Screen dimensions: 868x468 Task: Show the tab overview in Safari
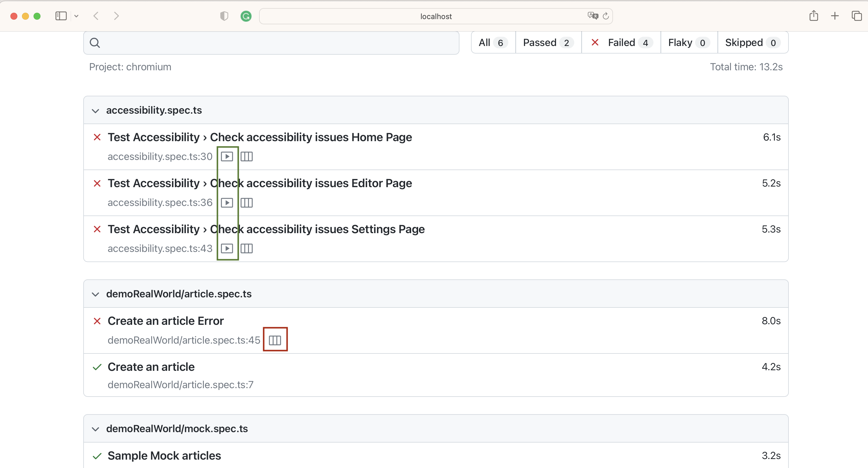point(856,16)
